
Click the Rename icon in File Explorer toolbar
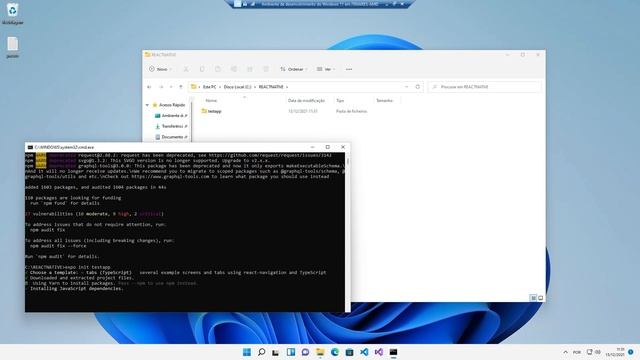(x=234, y=69)
